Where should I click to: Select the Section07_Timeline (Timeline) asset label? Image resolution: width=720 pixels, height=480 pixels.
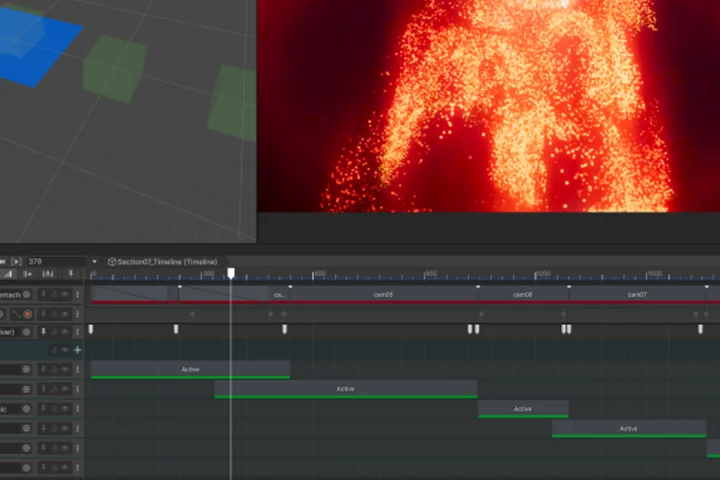point(163,262)
